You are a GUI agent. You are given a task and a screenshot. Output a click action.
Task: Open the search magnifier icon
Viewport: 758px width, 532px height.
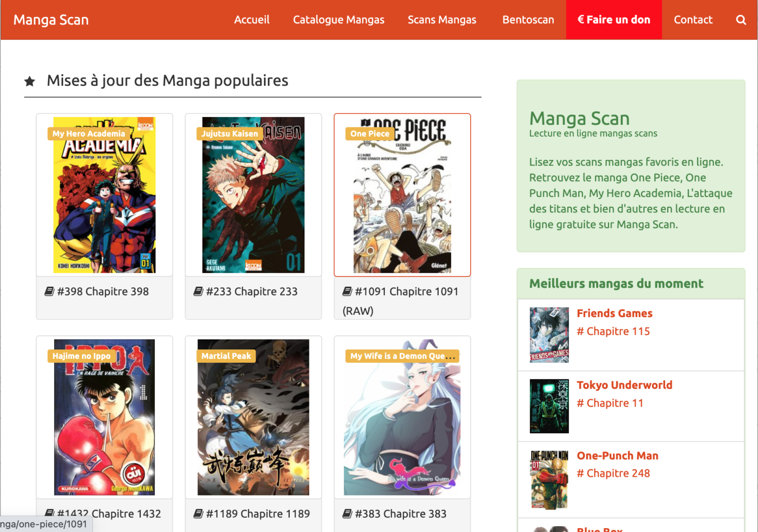pyautogui.click(x=741, y=20)
